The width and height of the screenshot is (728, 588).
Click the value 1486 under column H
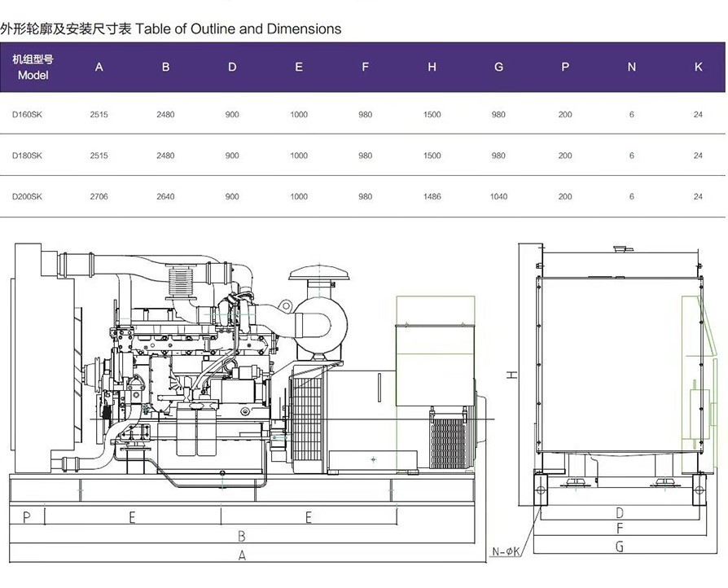coord(432,196)
